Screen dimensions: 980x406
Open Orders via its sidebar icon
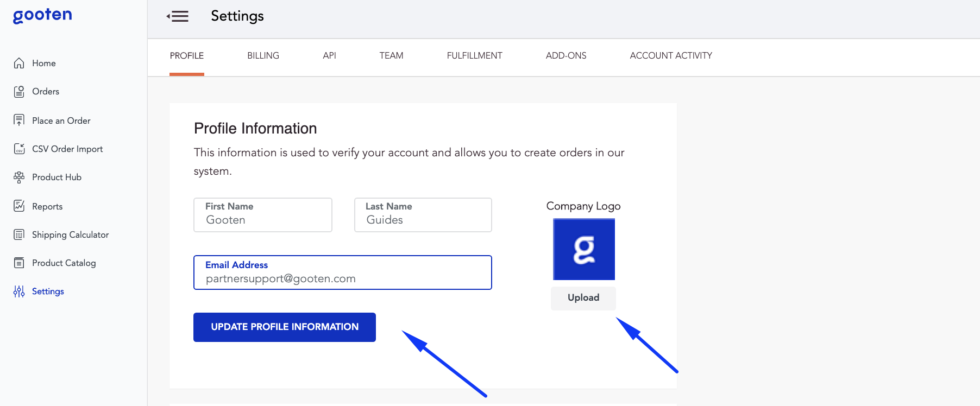[x=19, y=92]
